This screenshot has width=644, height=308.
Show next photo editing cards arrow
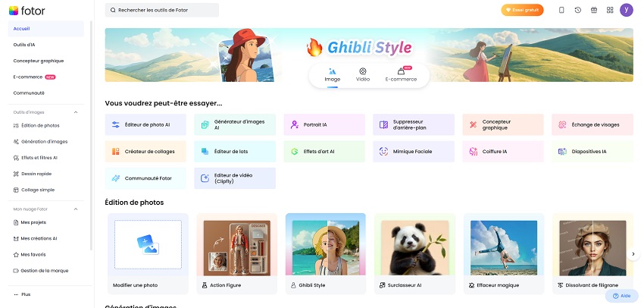633,254
